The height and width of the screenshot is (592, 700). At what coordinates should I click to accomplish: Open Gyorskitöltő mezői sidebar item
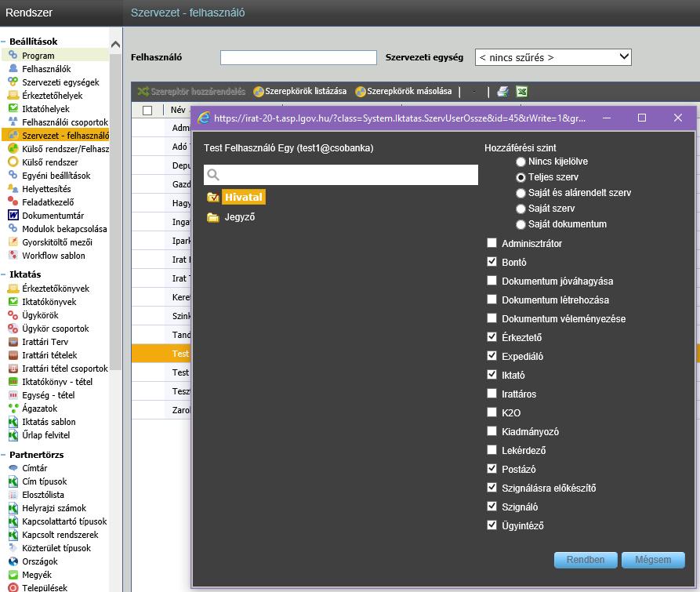pyautogui.click(x=57, y=242)
